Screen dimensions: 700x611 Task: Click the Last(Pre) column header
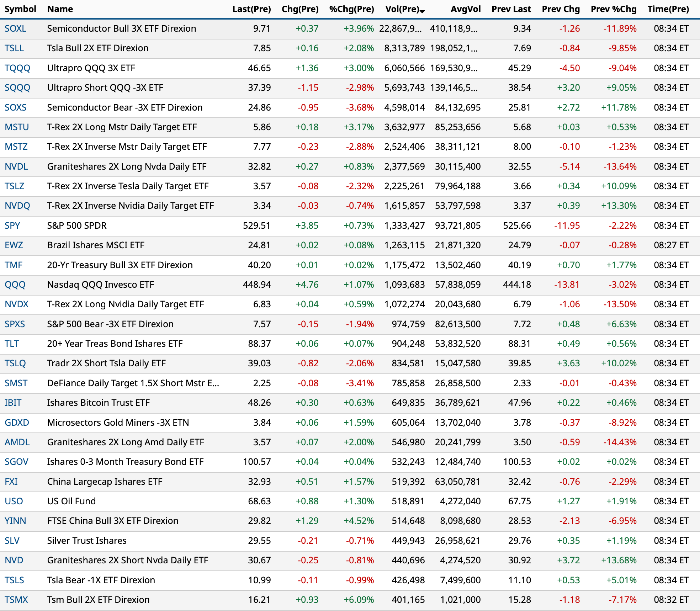point(251,9)
